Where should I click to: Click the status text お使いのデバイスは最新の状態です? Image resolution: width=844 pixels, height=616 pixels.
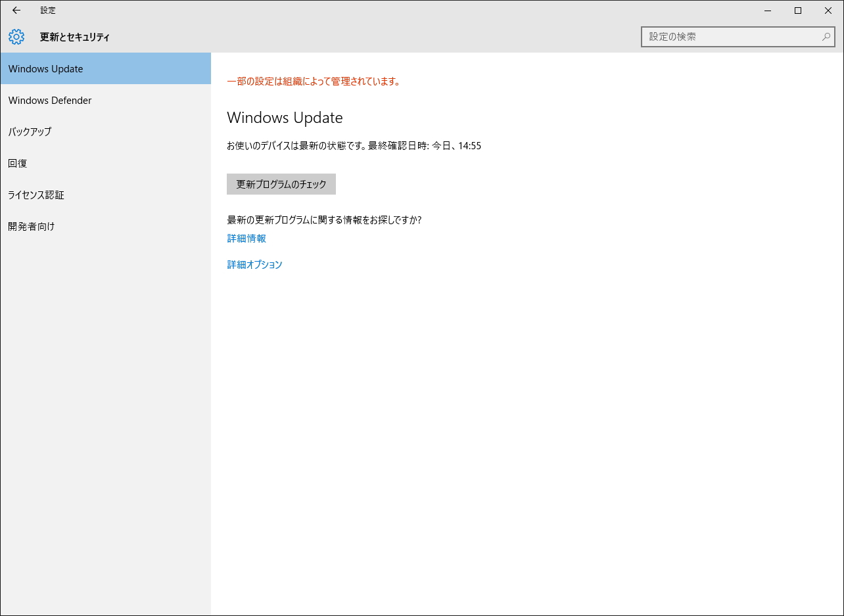click(296, 146)
